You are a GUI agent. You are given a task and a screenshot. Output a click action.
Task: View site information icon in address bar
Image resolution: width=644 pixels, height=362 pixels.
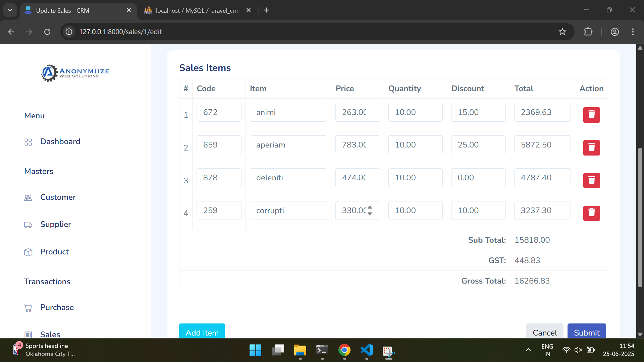pos(69,32)
